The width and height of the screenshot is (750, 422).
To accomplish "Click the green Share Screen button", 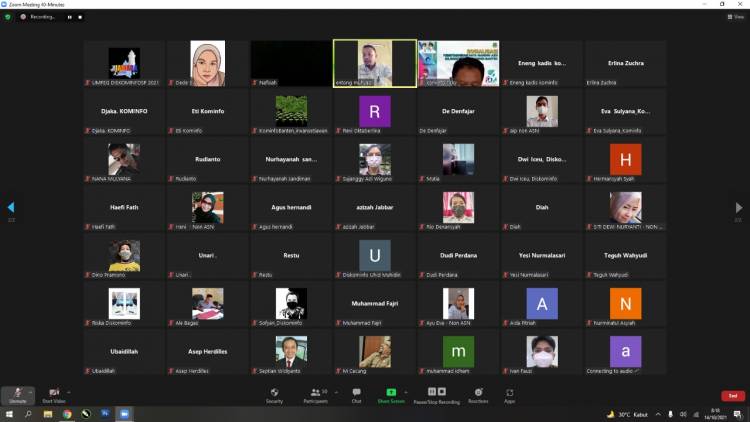I will click(x=391, y=394).
